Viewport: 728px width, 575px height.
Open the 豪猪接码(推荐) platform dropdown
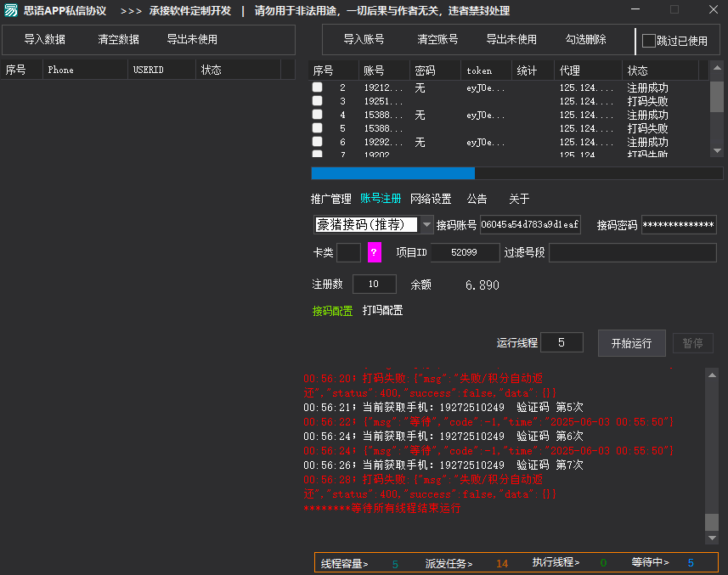tap(426, 224)
